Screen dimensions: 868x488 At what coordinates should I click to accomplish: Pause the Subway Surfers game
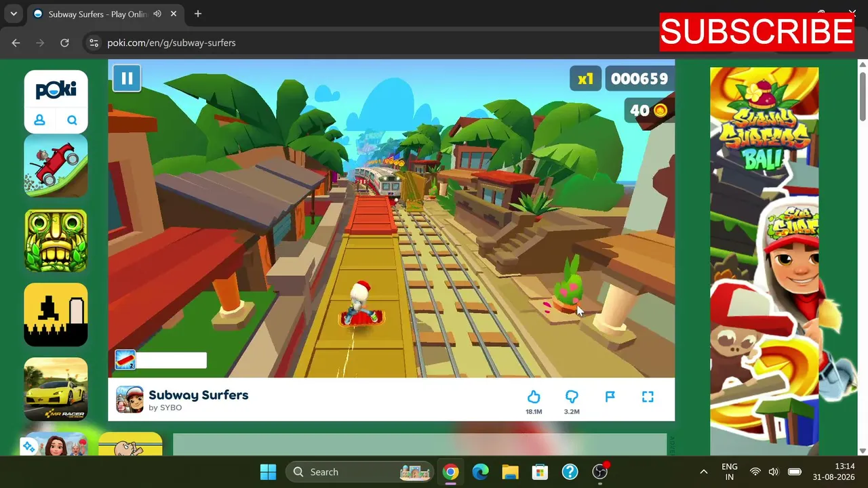pos(127,78)
